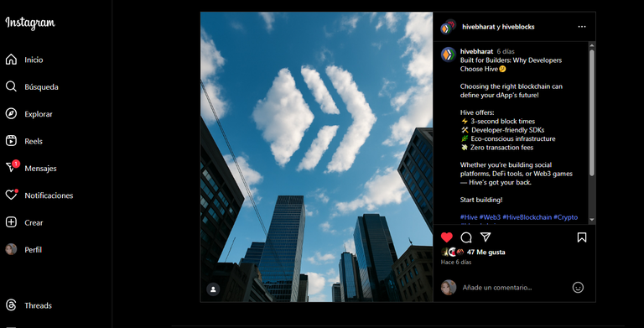644x328 pixels.
Task: Click hivebharat avatar beside caption
Action: (448, 55)
